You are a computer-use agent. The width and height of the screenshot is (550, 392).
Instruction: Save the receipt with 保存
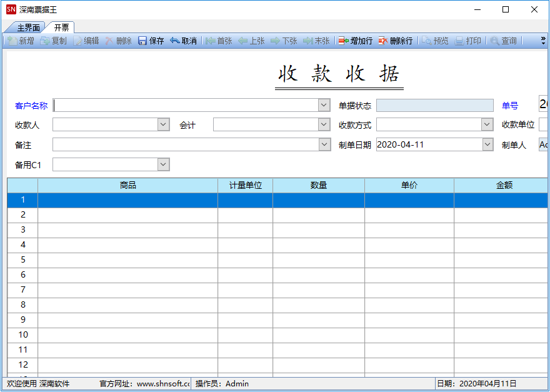click(x=151, y=41)
